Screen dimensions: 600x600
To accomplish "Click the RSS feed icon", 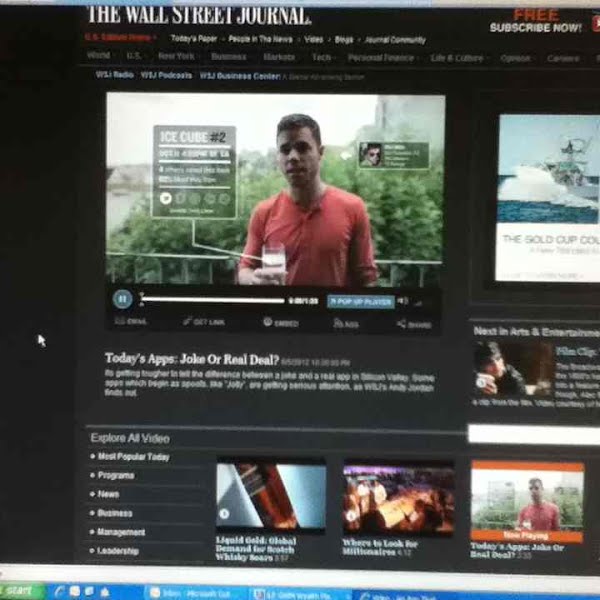I will (347, 324).
